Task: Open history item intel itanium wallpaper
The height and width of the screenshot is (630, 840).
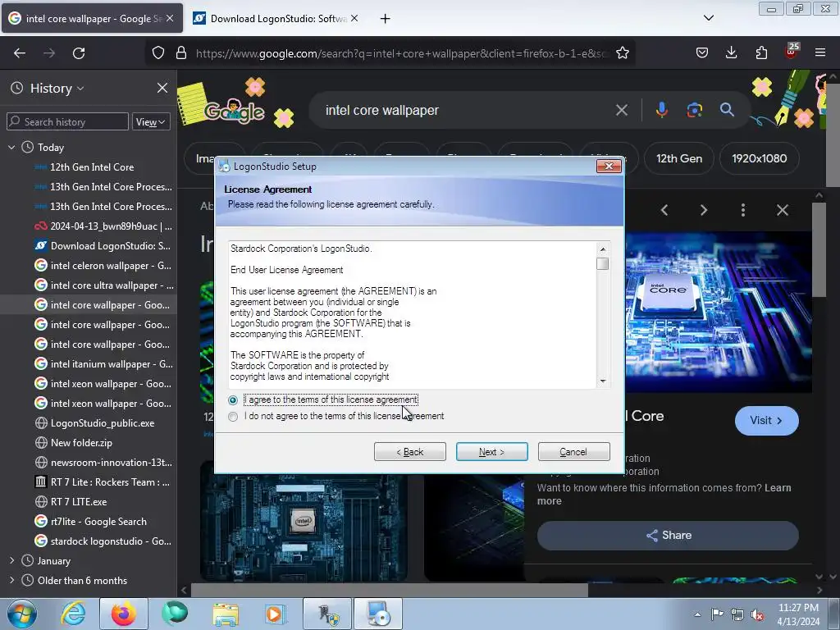Action: point(112,364)
